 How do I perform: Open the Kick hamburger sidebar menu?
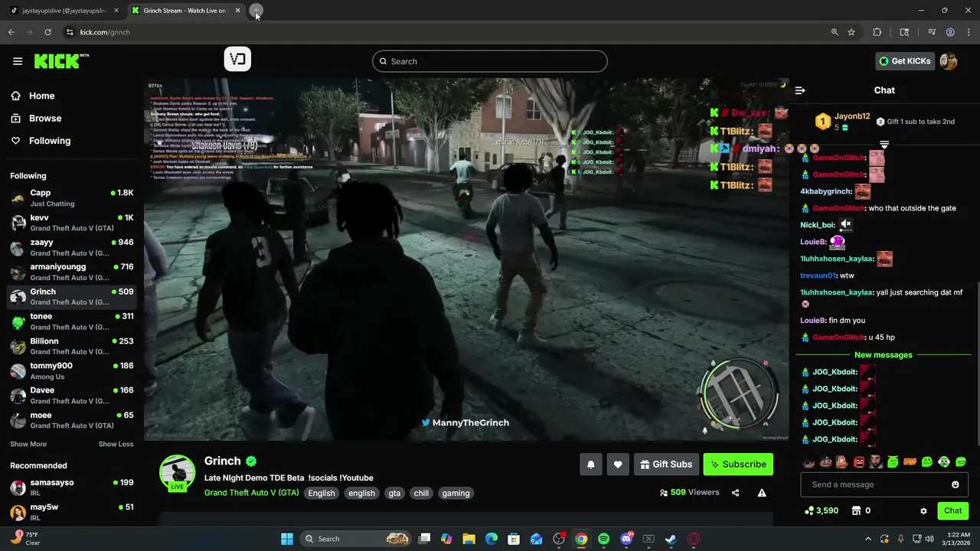pos(18,61)
